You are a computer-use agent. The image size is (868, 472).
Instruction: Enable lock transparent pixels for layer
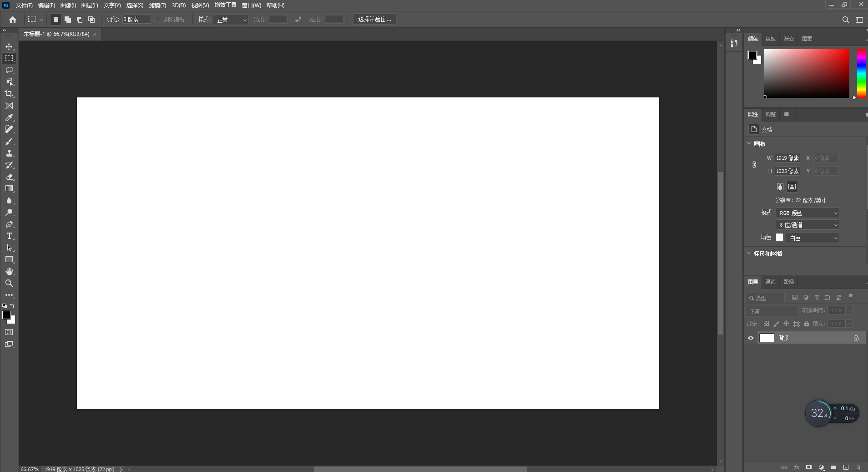point(767,324)
